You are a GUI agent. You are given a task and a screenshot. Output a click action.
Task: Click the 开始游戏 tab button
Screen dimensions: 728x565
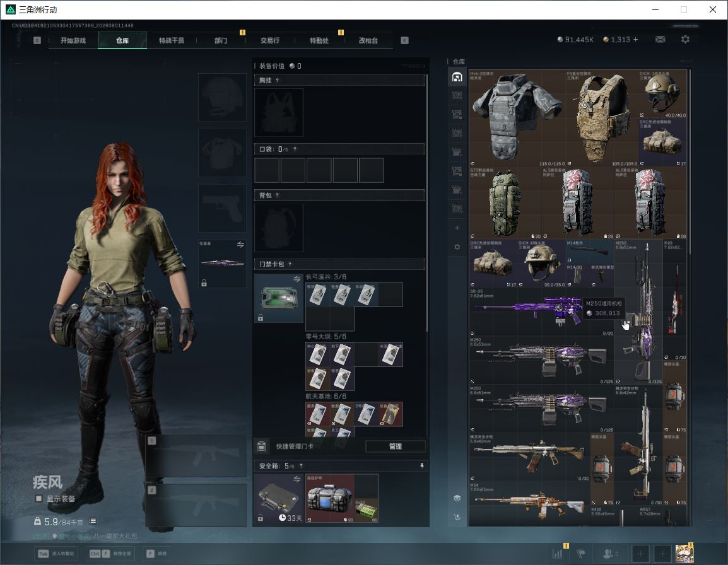pyautogui.click(x=73, y=40)
